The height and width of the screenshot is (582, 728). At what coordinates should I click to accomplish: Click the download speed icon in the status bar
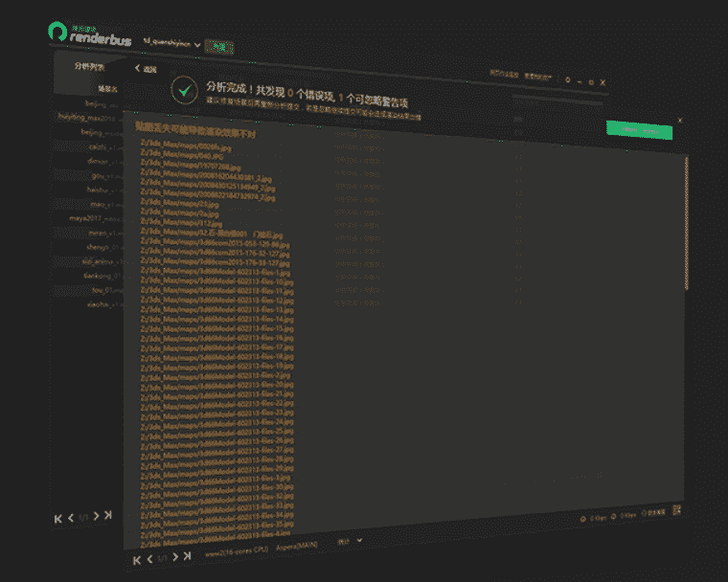[614, 516]
